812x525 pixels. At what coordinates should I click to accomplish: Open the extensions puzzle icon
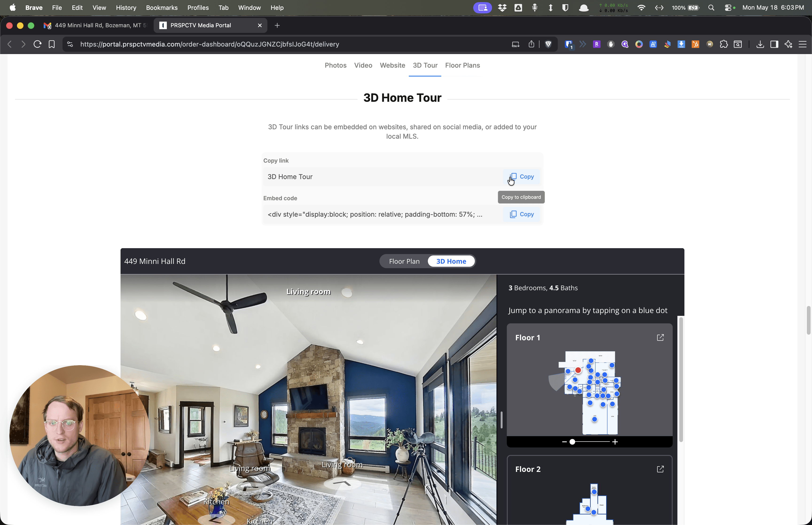tap(723, 44)
